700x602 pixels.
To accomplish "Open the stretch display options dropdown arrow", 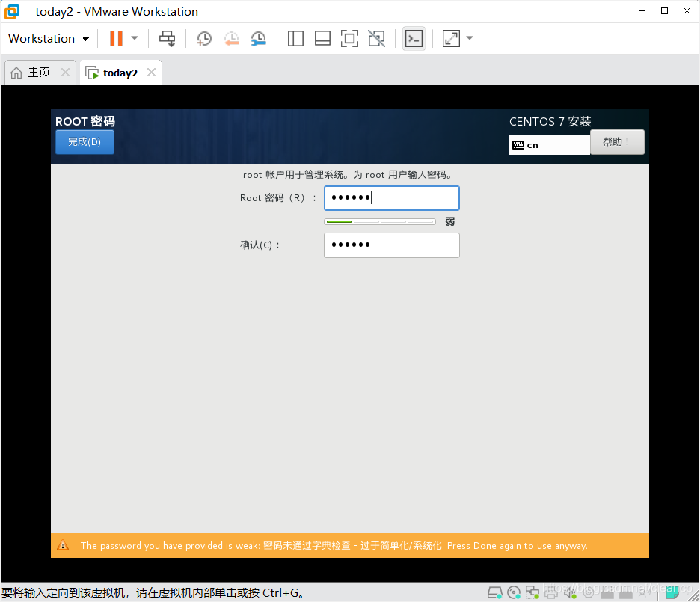I will coord(470,38).
